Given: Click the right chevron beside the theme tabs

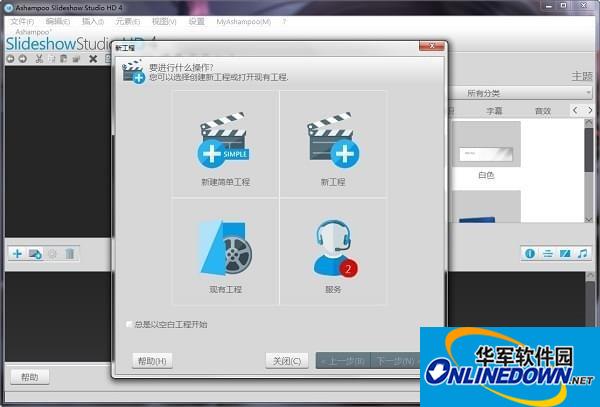Looking at the screenshot, I should pos(590,110).
